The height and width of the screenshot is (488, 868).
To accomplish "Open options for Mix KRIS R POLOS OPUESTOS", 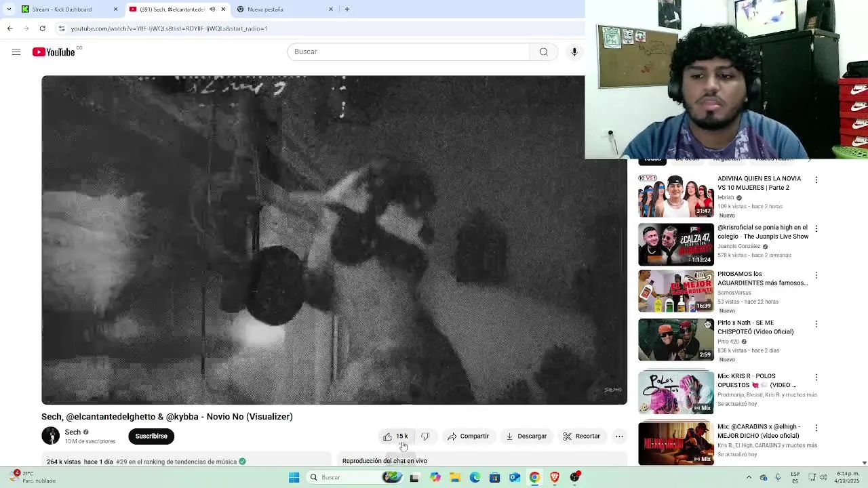I will click(816, 377).
